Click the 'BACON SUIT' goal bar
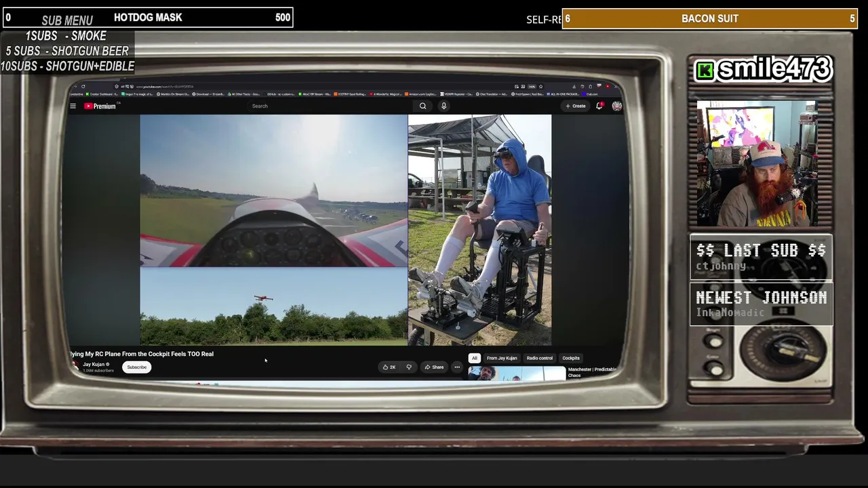868x488 pixels. tap(710, 19)
